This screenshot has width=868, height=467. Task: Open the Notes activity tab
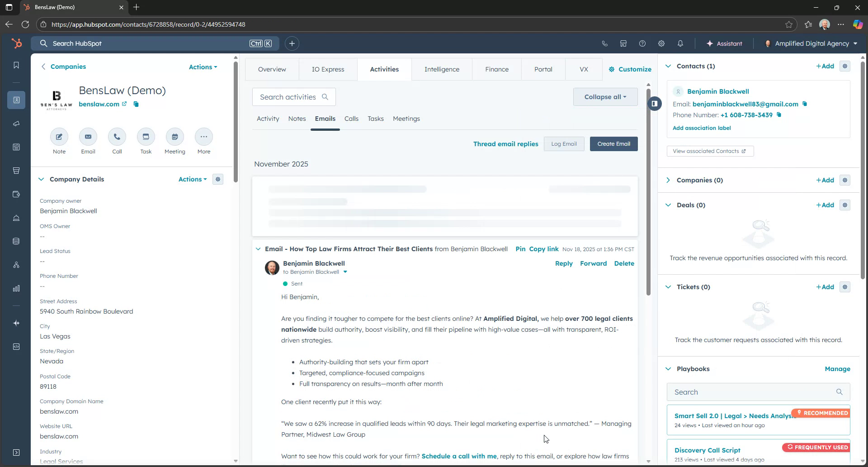point(297,119)
